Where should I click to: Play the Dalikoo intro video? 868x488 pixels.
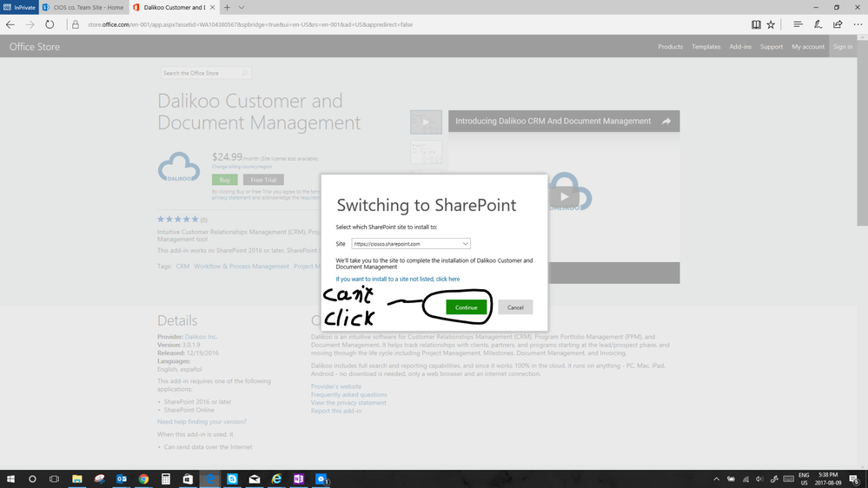click(564, 196)
